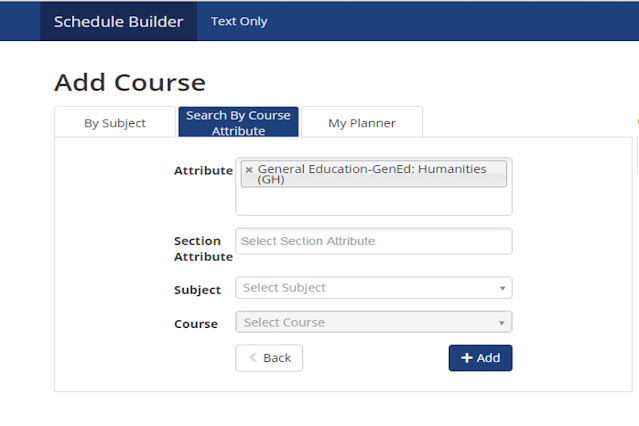This screenshot has height=426, width=639.
Task: Click the Subject dropdown arrow
Action: 502,288
